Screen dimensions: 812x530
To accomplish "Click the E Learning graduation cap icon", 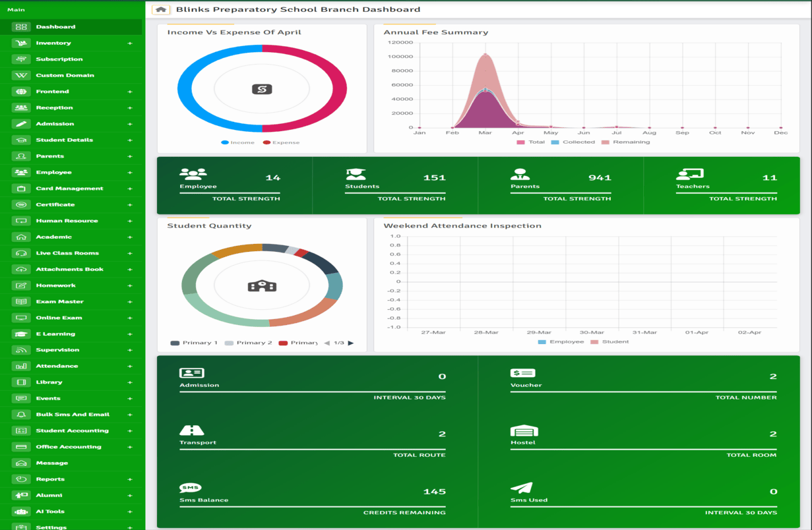I will pyautogui.click(x=21, y=334).
